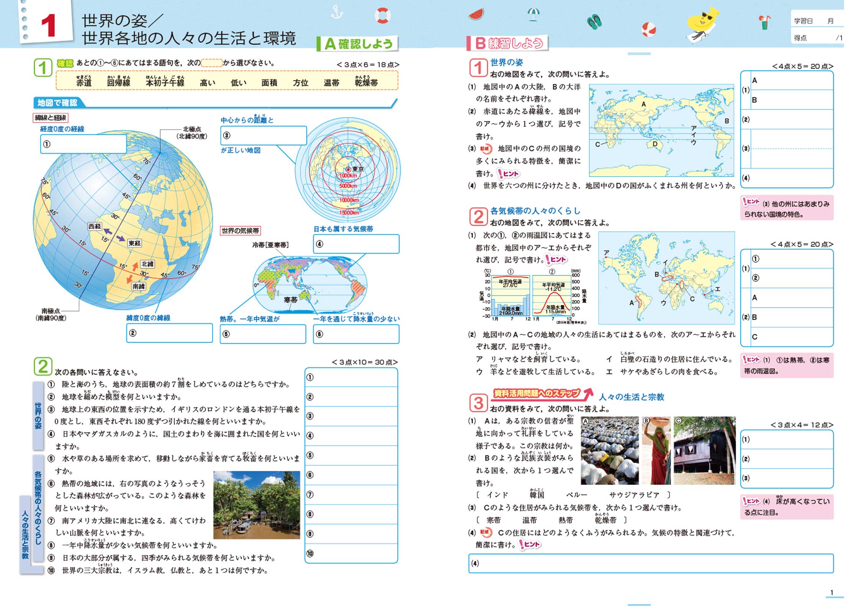Click the pink hint box about 他の州

(x=787, y=208)
